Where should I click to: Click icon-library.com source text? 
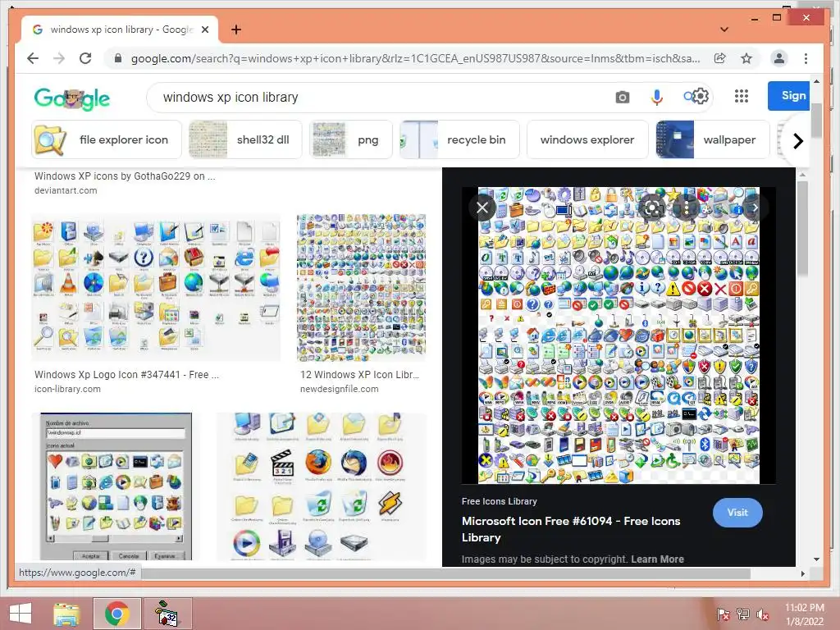point(67,389)
